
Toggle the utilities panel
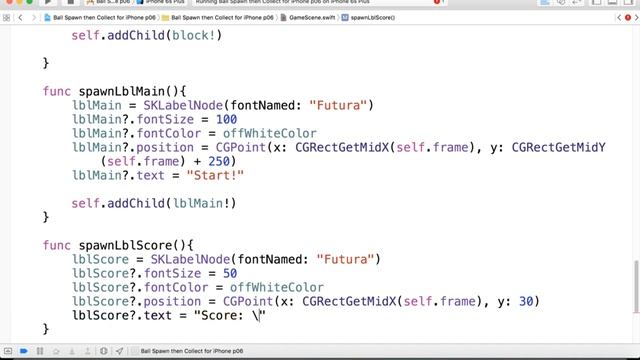(x=628, y=2)
